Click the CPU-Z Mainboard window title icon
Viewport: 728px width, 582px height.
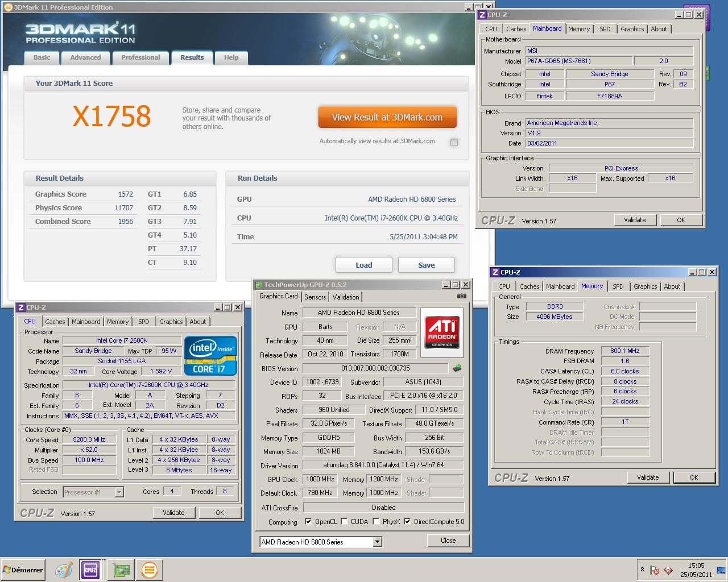point(482,15)
